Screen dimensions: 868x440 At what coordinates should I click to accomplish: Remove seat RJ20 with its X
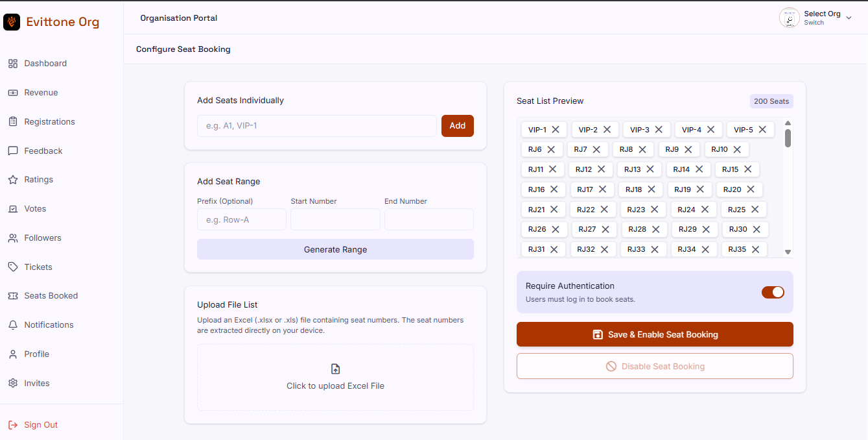[x=751, y=189]
